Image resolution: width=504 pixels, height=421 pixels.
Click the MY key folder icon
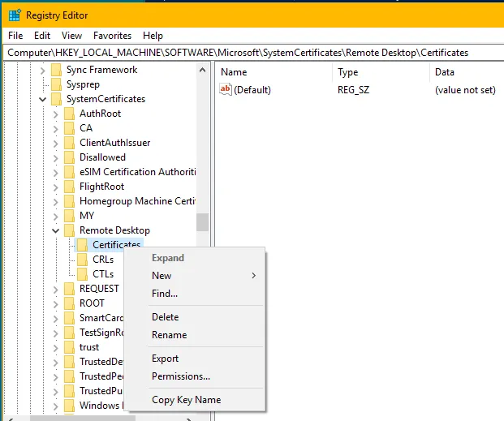[69, 216]
